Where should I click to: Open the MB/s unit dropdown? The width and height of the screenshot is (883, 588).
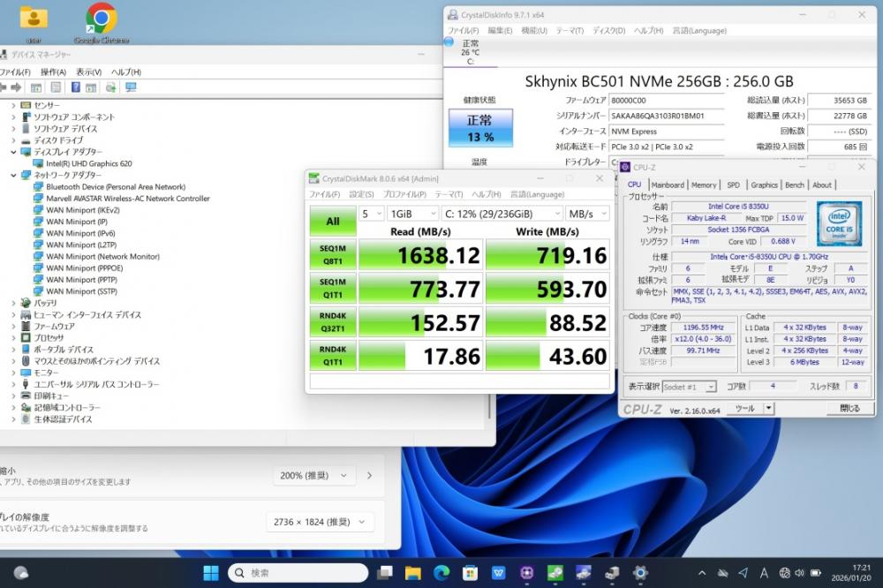(x=587, y=214)
